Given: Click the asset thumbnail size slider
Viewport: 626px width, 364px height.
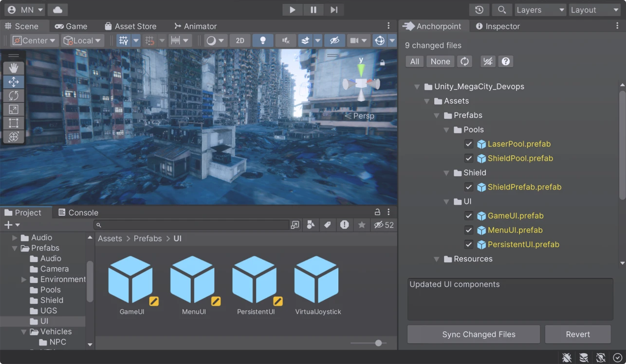Looking at the screenshot, I should [x=378, y=343].
